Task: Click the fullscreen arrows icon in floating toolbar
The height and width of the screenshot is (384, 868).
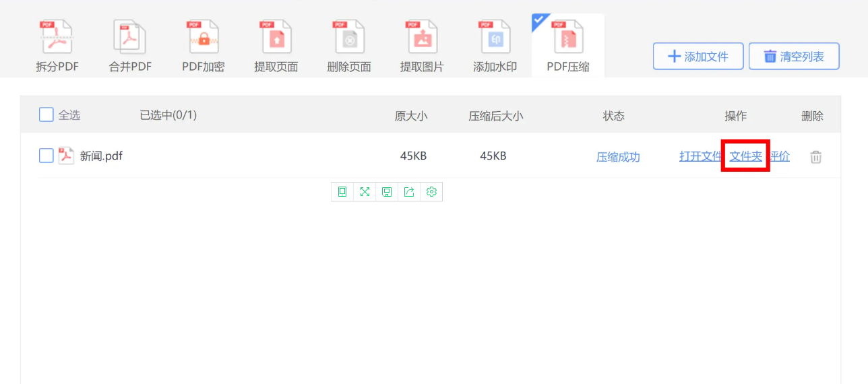Action: [x=365, y=192]
